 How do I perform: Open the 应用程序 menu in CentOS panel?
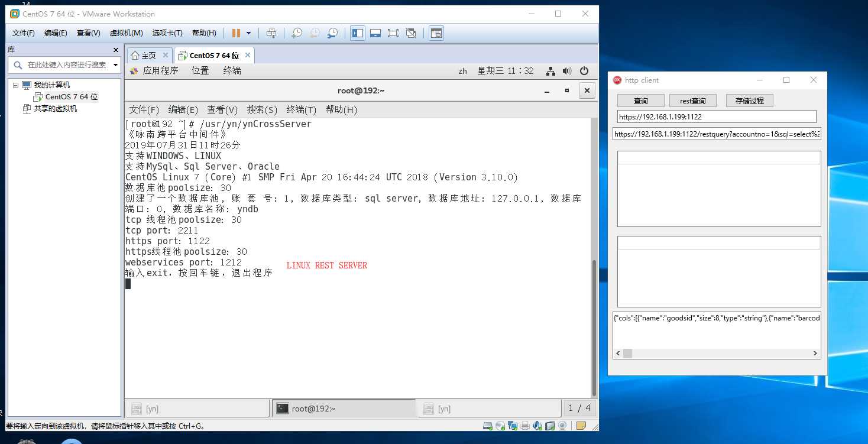click(x=154, y=71)
